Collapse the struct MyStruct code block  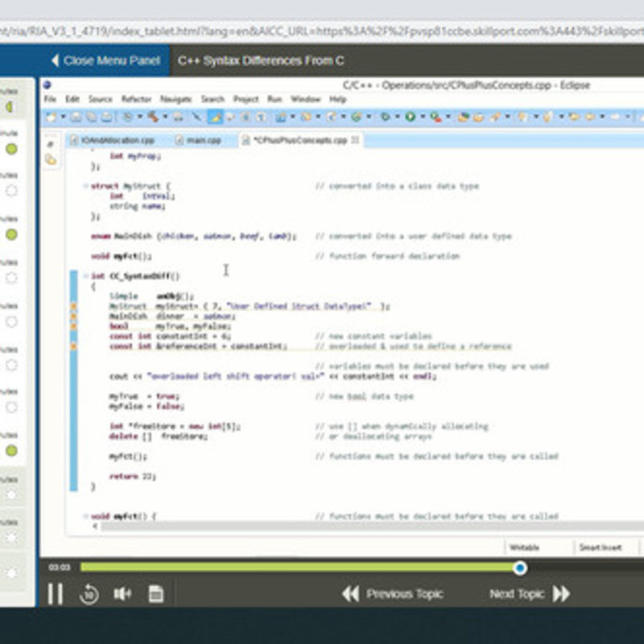coord(85,186)
